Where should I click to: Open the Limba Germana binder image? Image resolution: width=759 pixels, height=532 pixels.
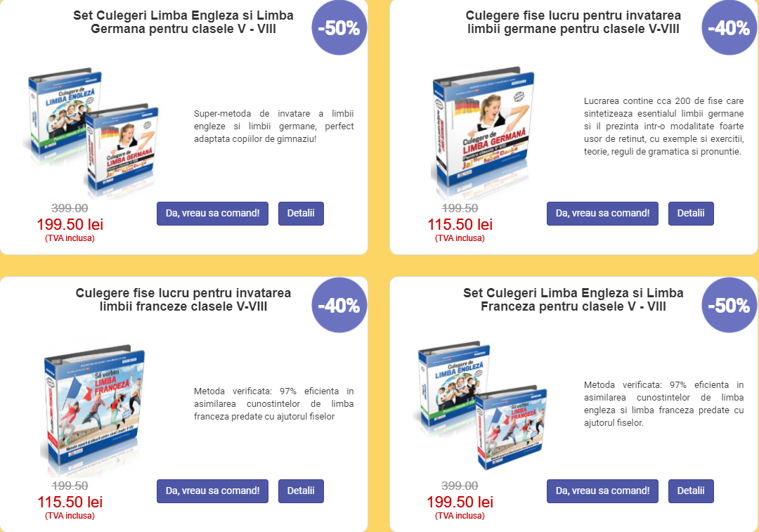coord(483,132)
